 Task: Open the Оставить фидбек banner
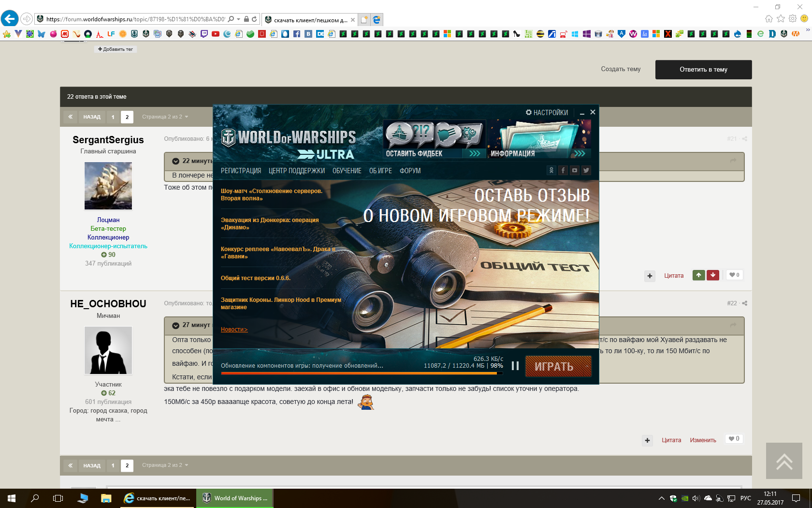[x=434, y=139]
